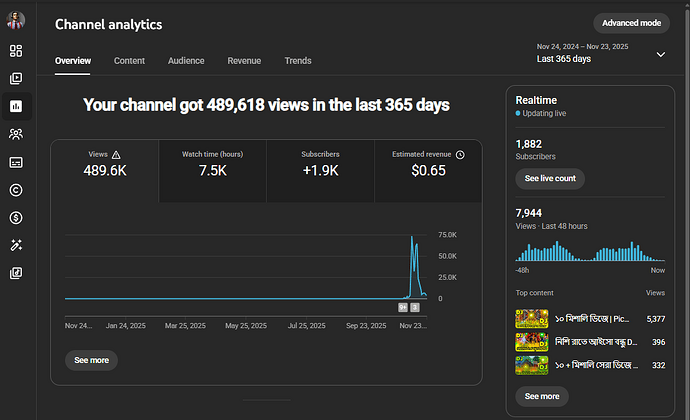
Task: Open the Community people icon in sidebar
Action: [16, 134]
